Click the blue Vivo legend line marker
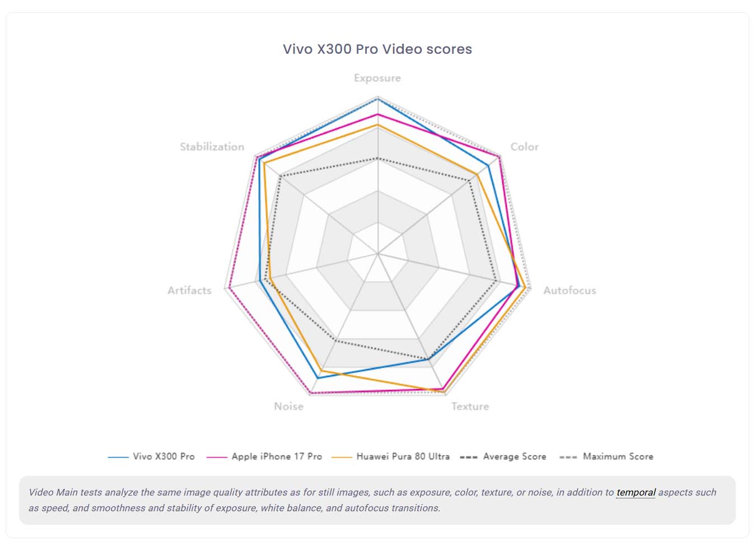The height and width of the screenshot is (546, 756). [x=118, y=457]
